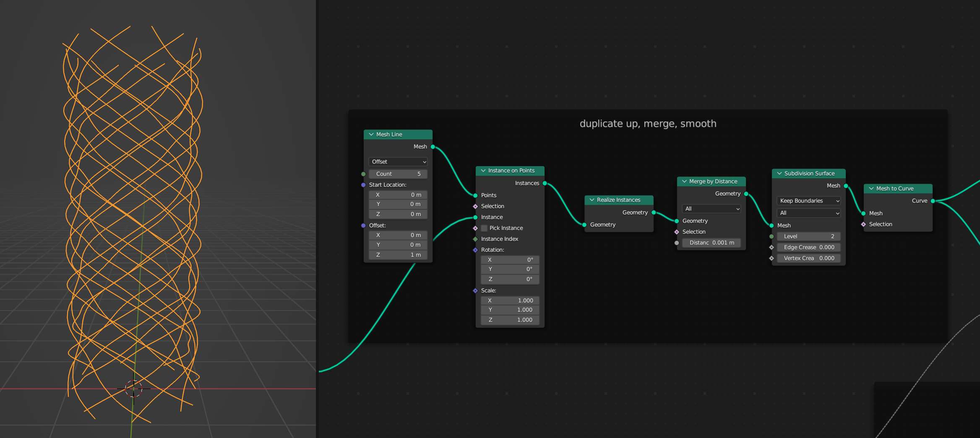This screenshot has width=980, height=438.
Task: Click the Rotation Z field
Action: click(510, 279)
